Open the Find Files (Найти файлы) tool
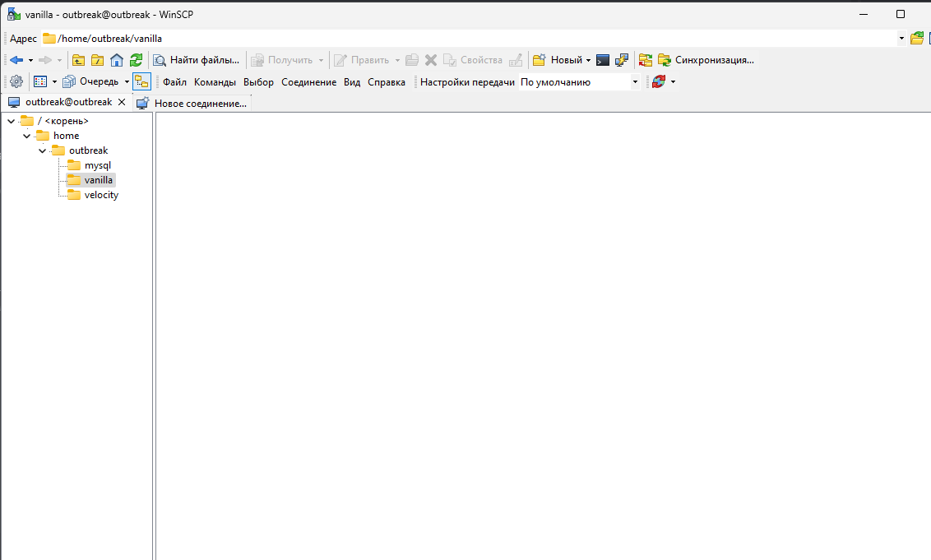The width and height of the screenshot is (931, 560). tap(197, 60)
